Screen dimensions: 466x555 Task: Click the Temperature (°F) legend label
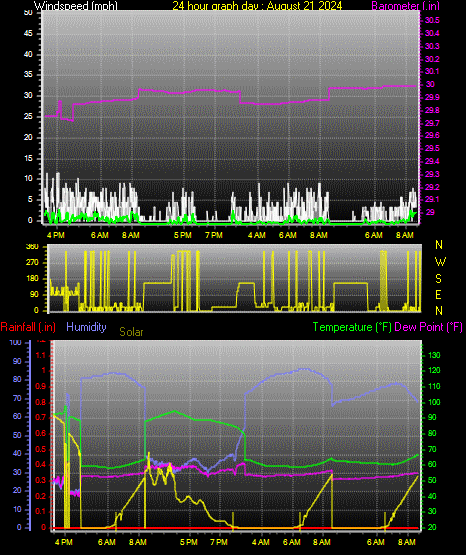[x=352, y=327]
